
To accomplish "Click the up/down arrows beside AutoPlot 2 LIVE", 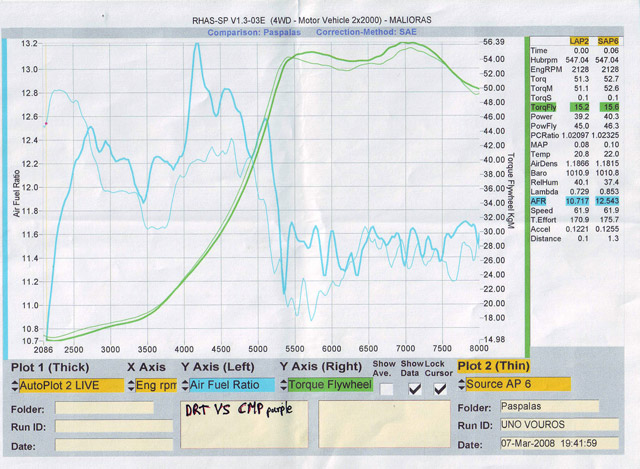I will 15,386.
